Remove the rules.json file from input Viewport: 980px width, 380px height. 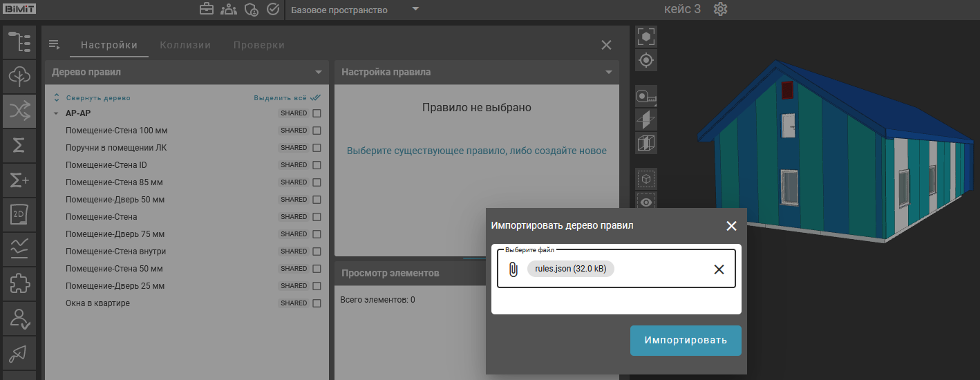coord(719,269)
